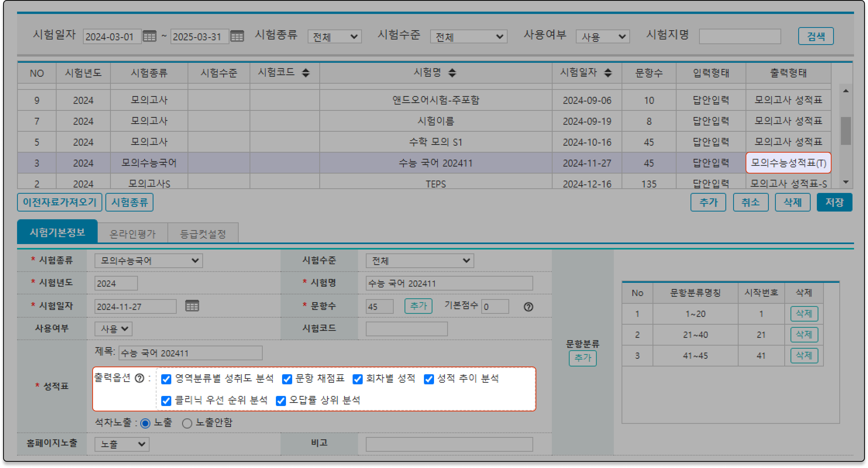Open calendar icon beside exam date 2024-11-27
Screen dimensions: 868x468
(x=192, y=306)
